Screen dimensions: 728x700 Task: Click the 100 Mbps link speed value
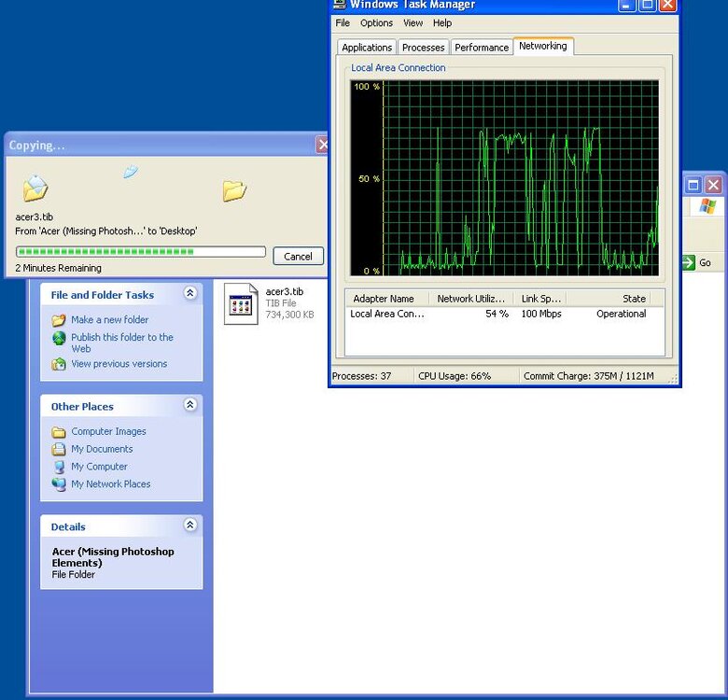(x=541, y=314)
